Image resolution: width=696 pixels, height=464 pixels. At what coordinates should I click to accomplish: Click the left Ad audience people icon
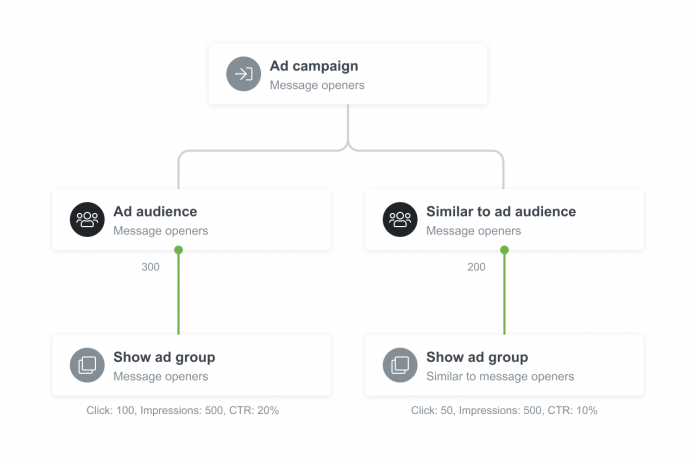[x=87, y=220]
